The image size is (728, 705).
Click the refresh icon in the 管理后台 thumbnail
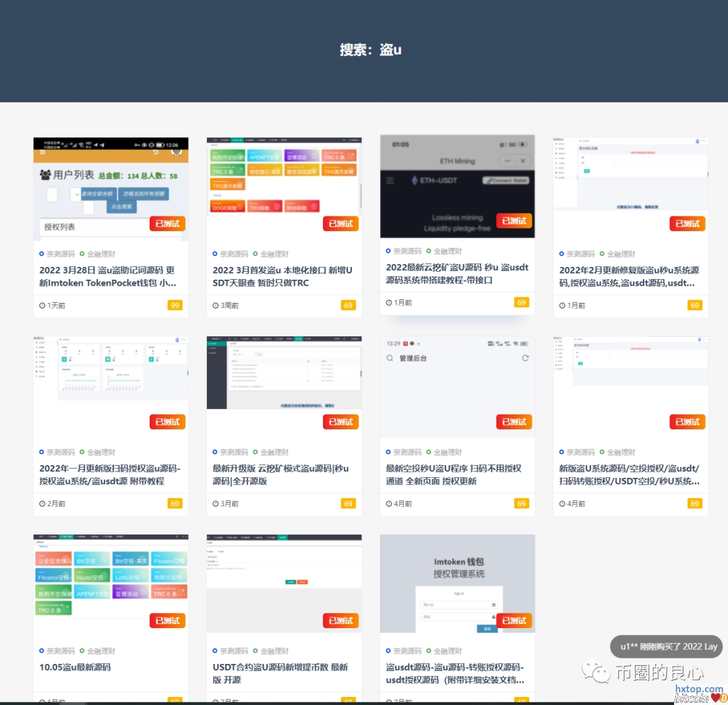[x=525, y=359]
